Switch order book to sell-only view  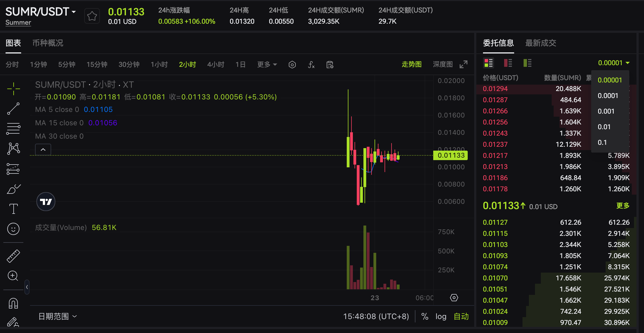coord(508,63)
